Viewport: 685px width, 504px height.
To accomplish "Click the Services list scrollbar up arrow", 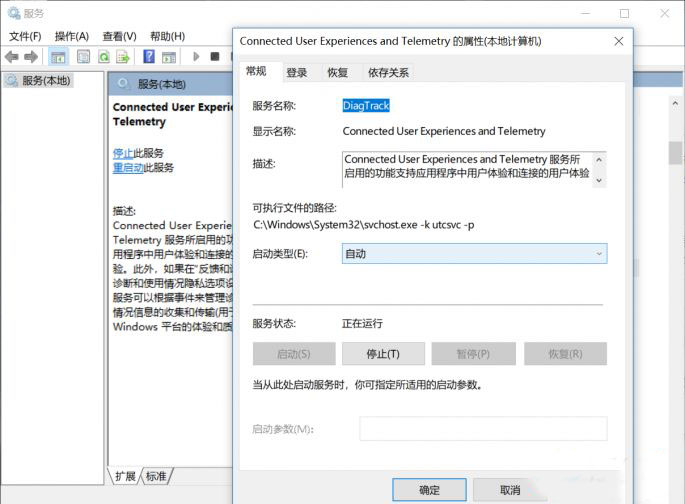I will pyautogui.click(x=675, y=104).
